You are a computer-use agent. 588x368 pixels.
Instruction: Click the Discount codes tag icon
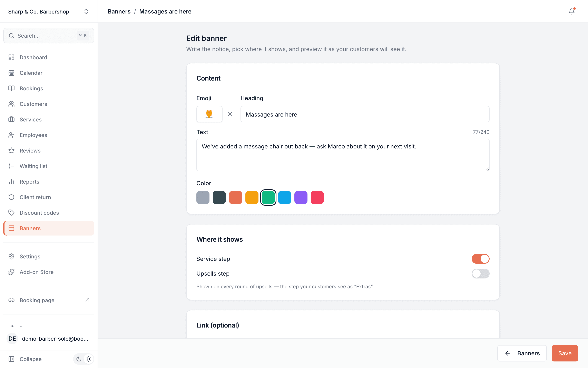(x=11, y=213)
